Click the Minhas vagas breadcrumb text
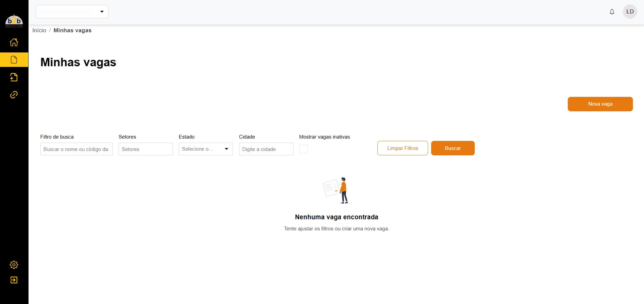The image size is (644, 304). (x=73, y=31)
